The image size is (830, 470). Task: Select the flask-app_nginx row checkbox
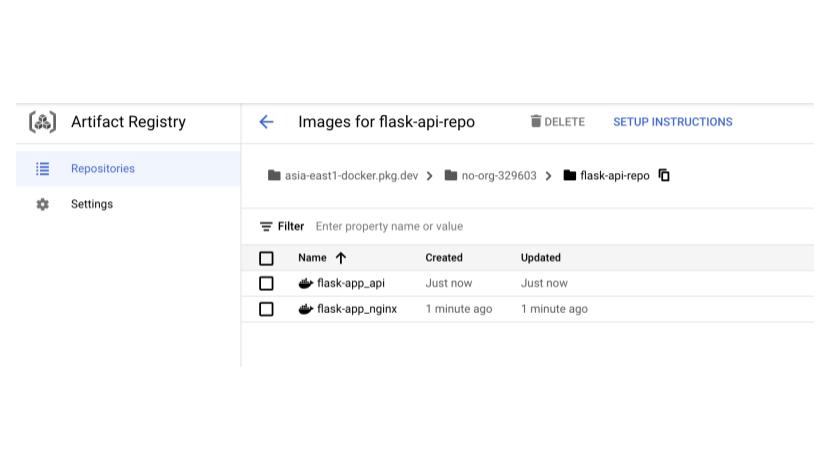(266, 309)
